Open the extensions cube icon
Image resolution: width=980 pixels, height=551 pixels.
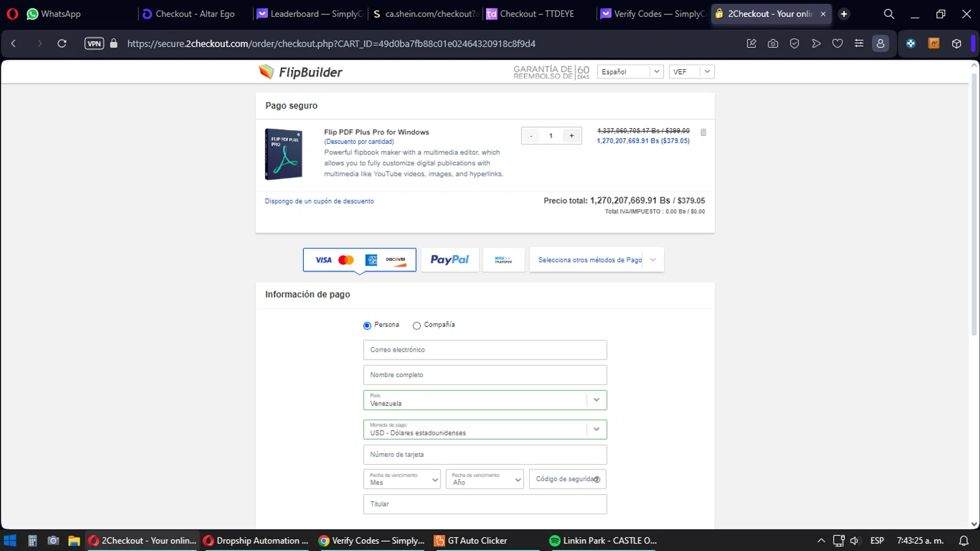click(956, 44)
